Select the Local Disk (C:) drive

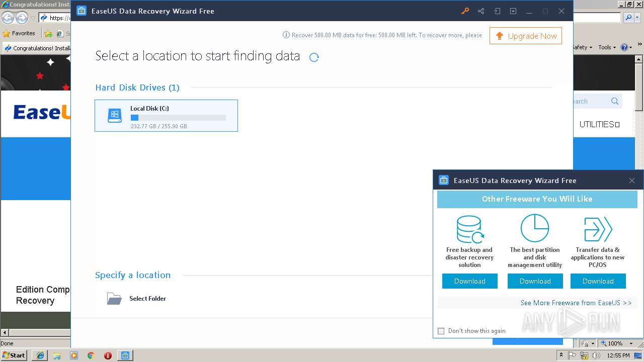166,116
